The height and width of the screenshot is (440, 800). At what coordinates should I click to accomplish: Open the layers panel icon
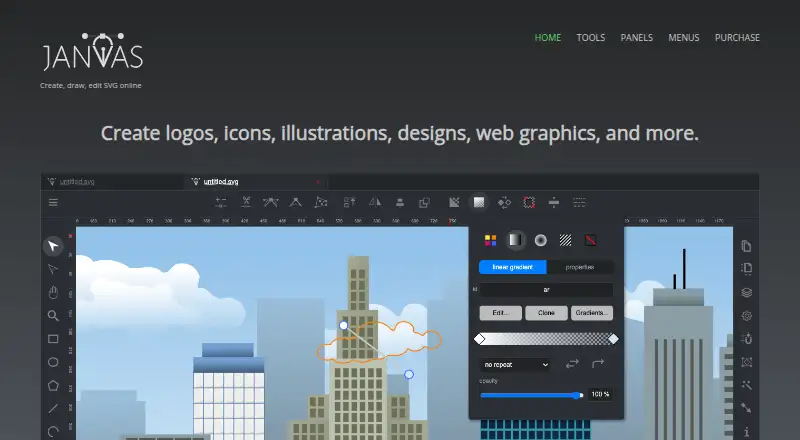coord(746,292)
